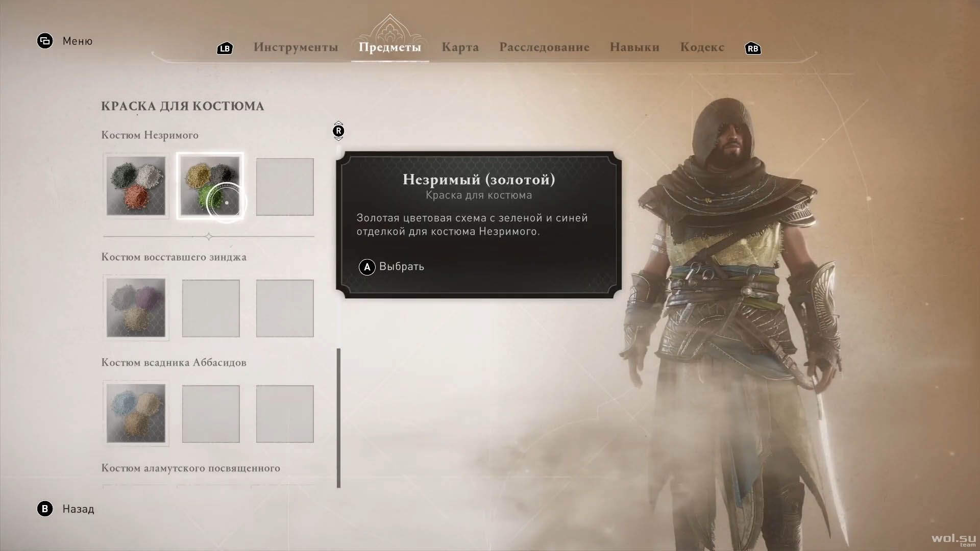Click the B button icon for Назад

tap(45, 509)
